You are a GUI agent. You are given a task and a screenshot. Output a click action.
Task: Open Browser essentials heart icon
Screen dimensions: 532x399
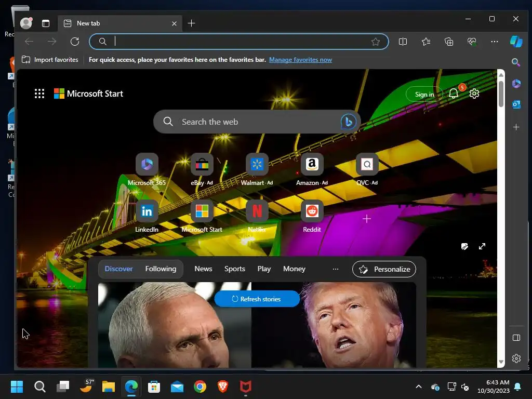pos(472,42)
